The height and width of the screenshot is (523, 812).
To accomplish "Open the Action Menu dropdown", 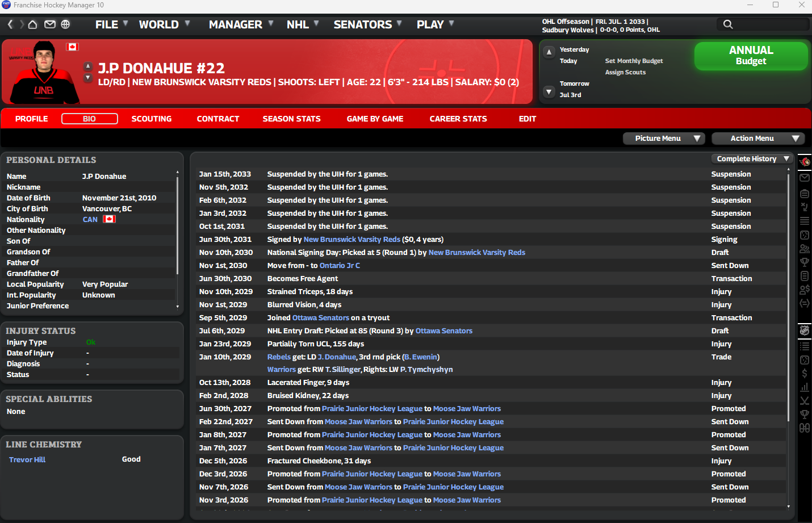I will [757, 139].
